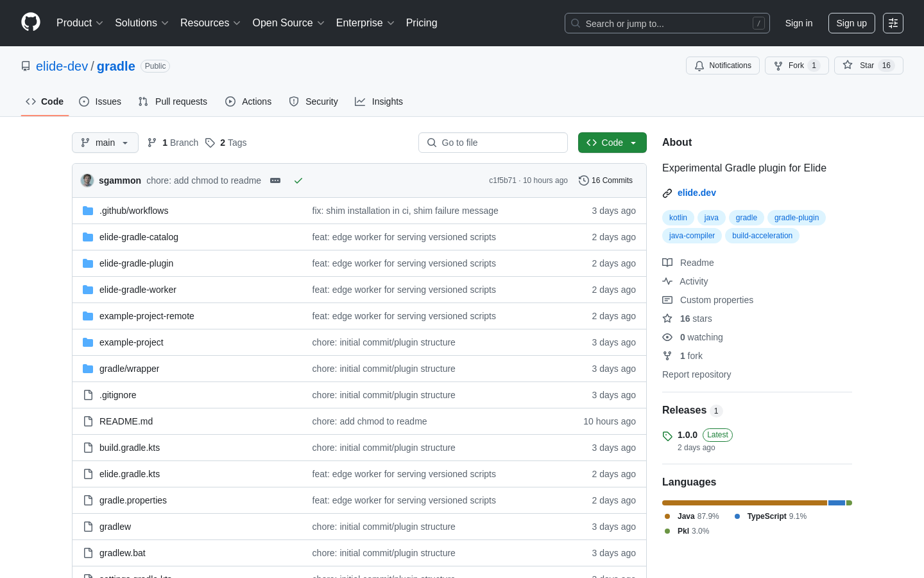Open the example-project-remote folder
Viewport: 924px width, 578px height.
[147, 316]
